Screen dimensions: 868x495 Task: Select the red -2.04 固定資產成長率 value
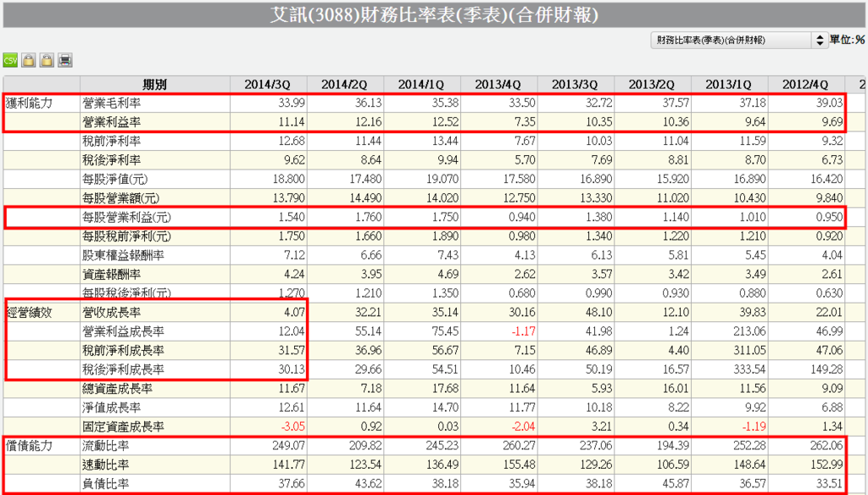pos(522,427)
